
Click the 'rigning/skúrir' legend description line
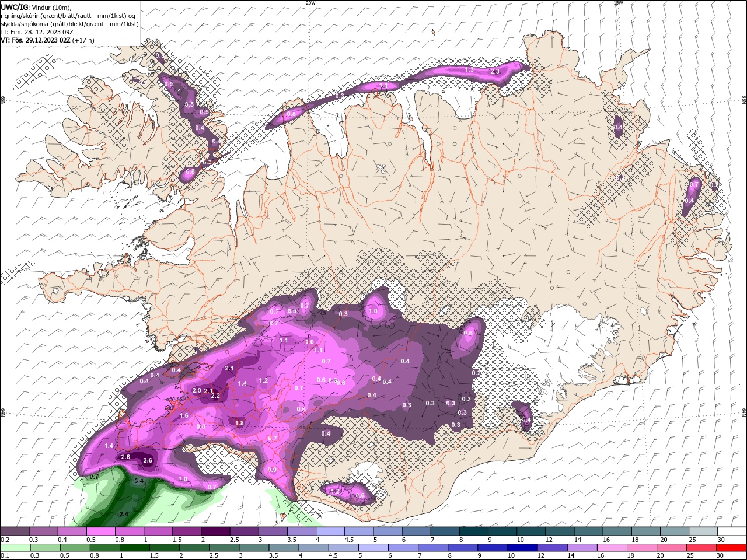pos(69,15)
